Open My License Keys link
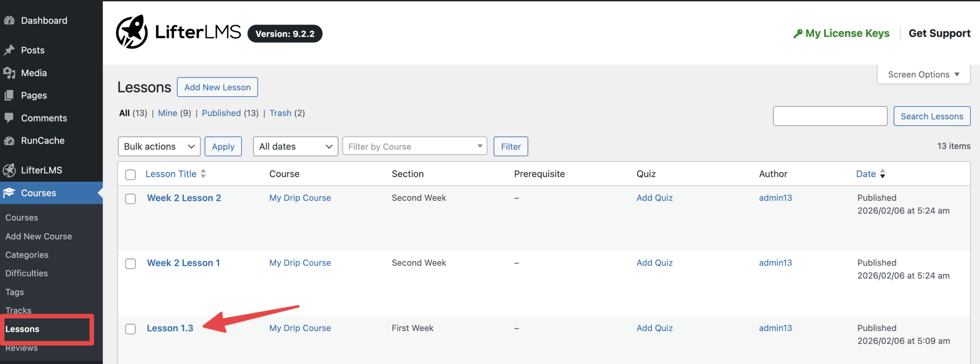This screenshot has width=980, height=364. 847,33
